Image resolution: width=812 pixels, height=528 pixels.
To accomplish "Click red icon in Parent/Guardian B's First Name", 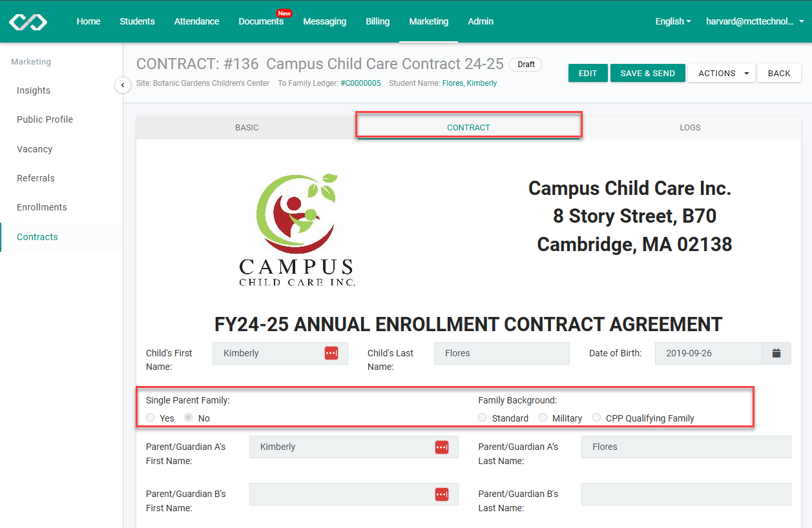I will 442,494.
